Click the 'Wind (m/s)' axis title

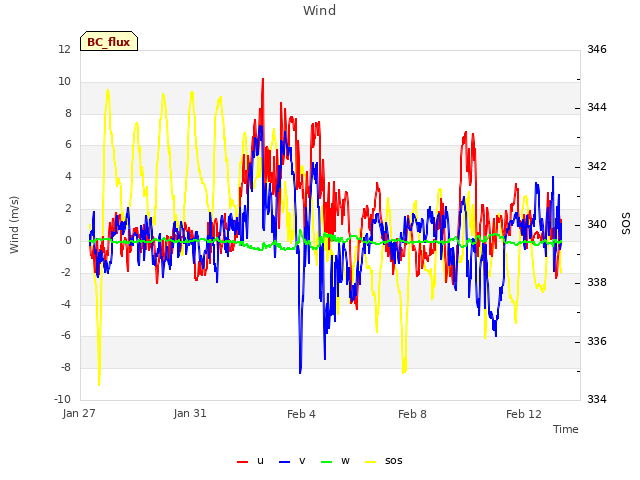(14, 225)
